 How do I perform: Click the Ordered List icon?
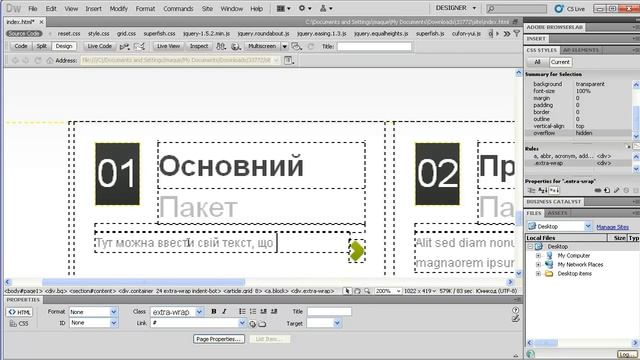[253, 311]
